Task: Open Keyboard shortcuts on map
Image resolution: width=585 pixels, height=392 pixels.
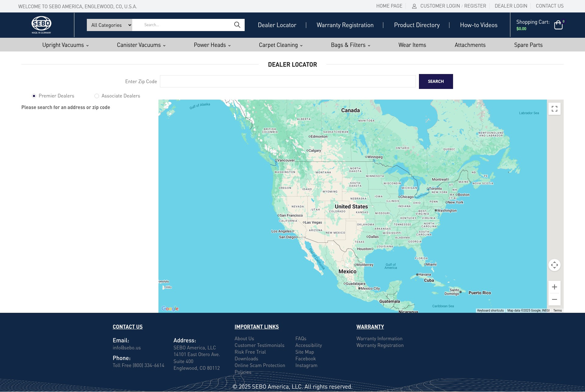Action: [490, 310]
